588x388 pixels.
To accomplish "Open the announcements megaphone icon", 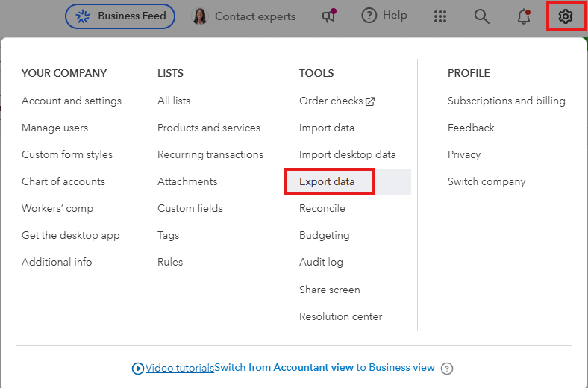I will [x=329, y=16].
